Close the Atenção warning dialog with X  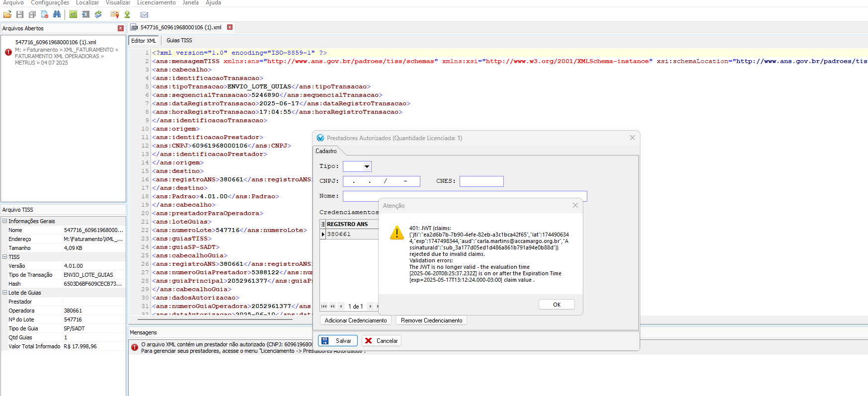tap(575, 205)
